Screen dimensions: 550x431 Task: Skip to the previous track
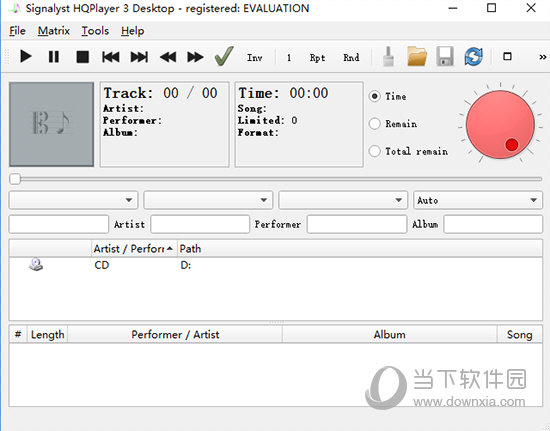[110, 57]
